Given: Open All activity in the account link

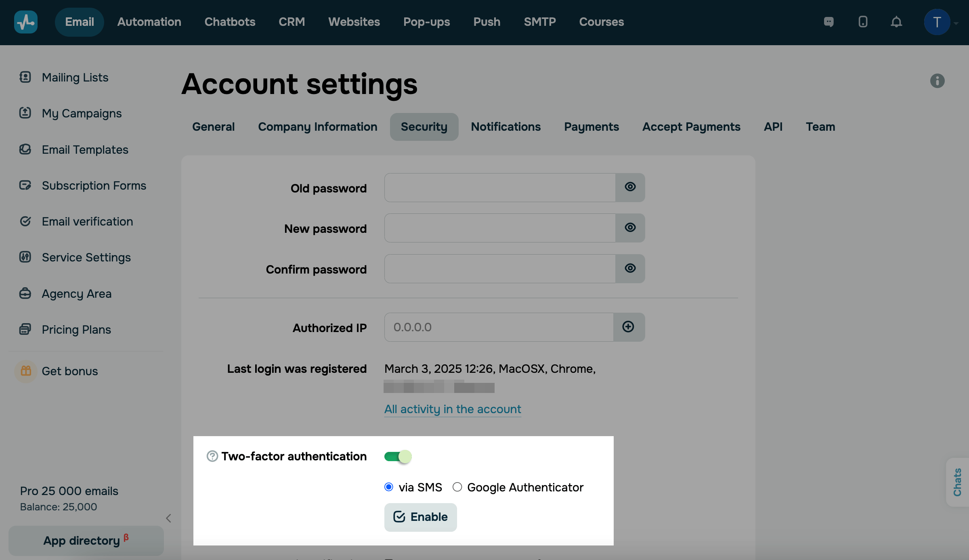Looking at the screenshot, I should (453, 409).
